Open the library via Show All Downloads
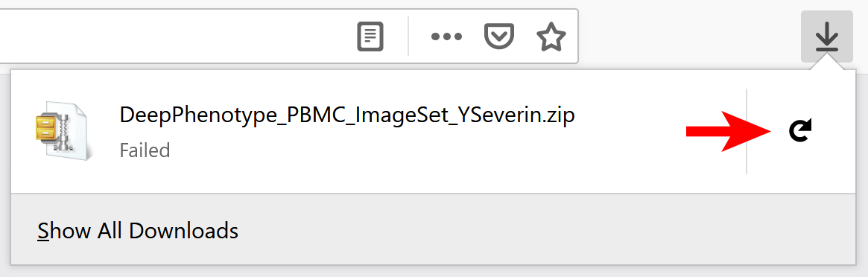Viewport: 868px width, 277px height. (x=138, y=230)
